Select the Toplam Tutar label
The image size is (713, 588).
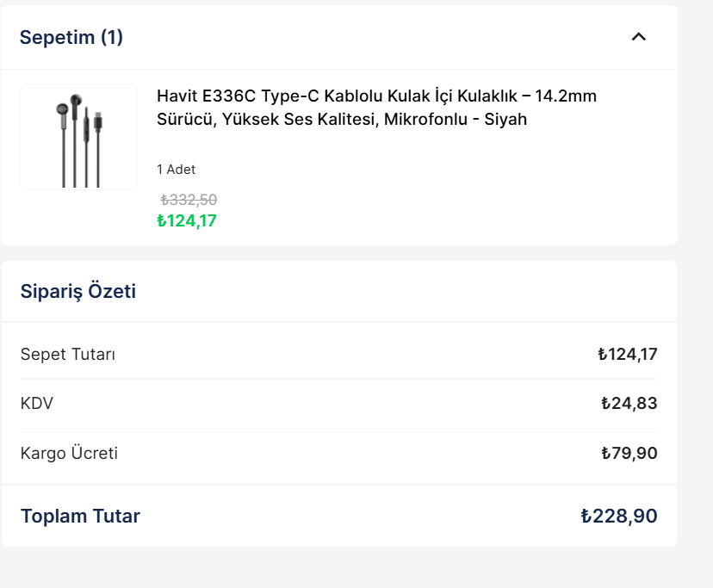[80, 516]
